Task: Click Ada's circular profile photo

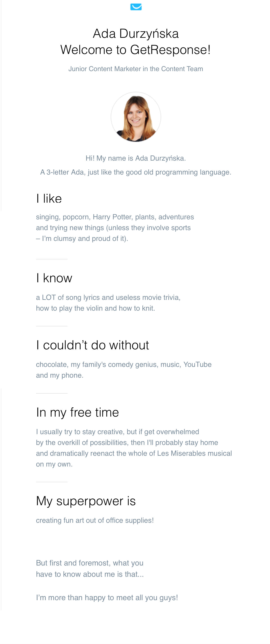Action: tap(136, 117)
